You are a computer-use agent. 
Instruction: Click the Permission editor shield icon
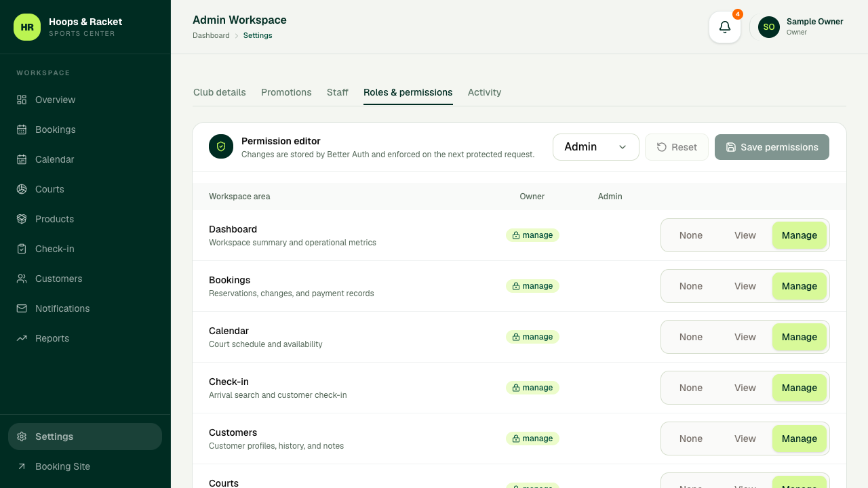221,146
